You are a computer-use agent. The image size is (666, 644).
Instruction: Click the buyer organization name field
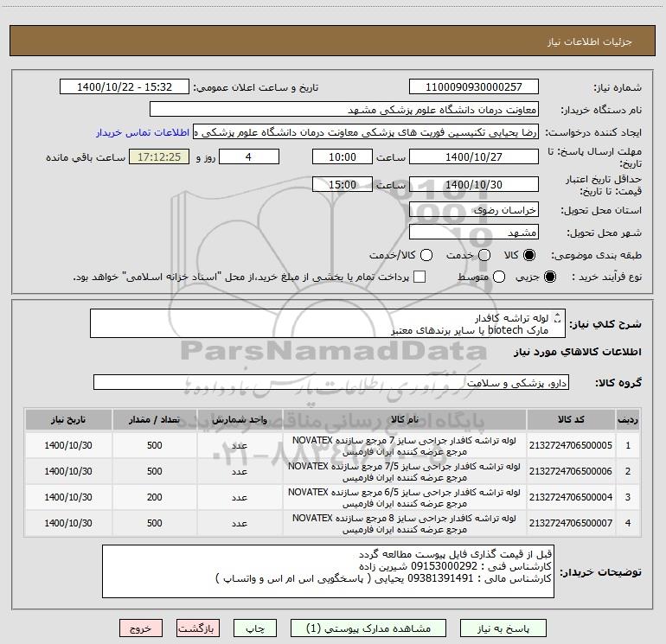click(344, 109)
